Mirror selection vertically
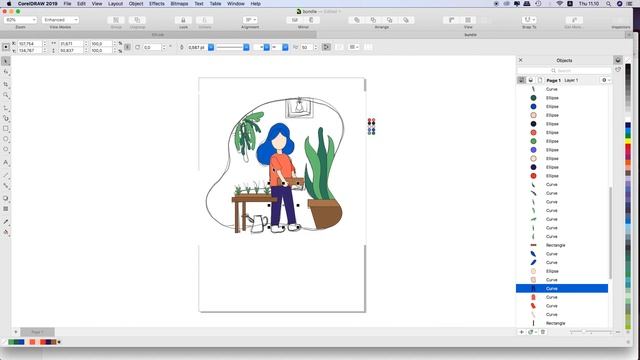The height and width of the screenshot is (360, 640). (x=311, y=20)
